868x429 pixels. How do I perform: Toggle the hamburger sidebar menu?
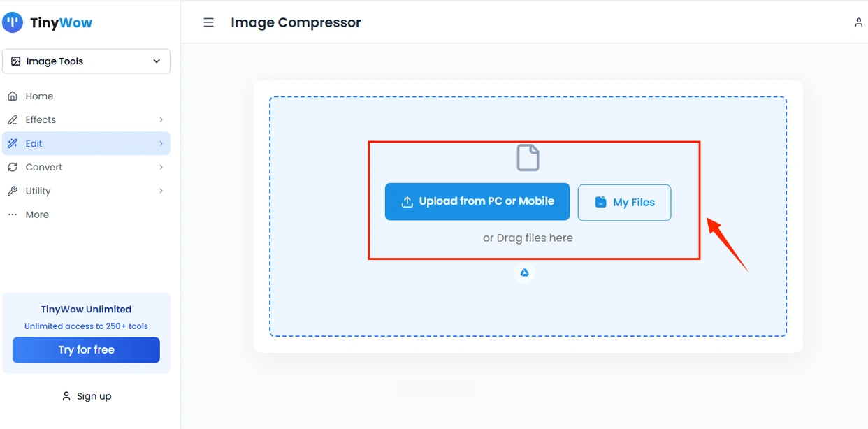pos(208,22)
